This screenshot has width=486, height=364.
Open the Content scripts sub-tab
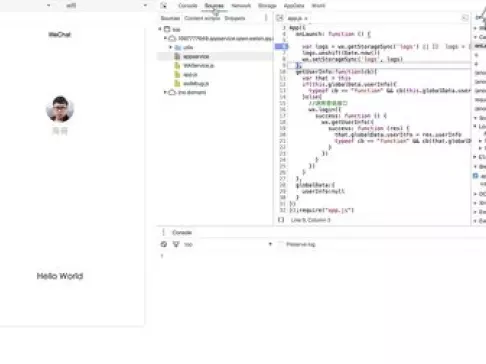point(202,18)
